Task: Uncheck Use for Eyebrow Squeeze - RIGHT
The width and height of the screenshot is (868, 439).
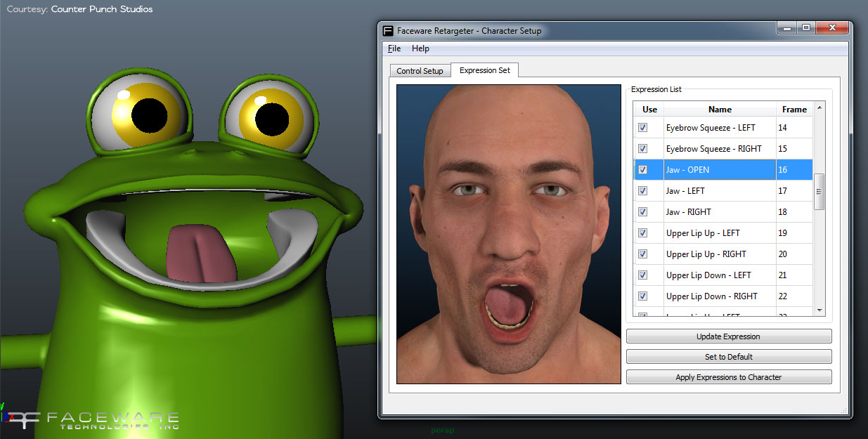Action: (642, 149)
